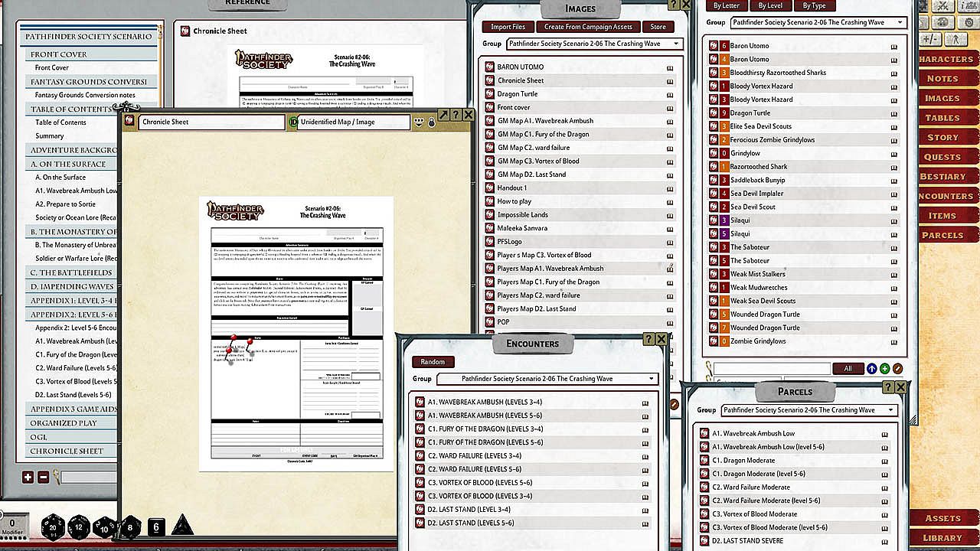
Task: Open the Images Group dropdown
Action: click(594, 44)
